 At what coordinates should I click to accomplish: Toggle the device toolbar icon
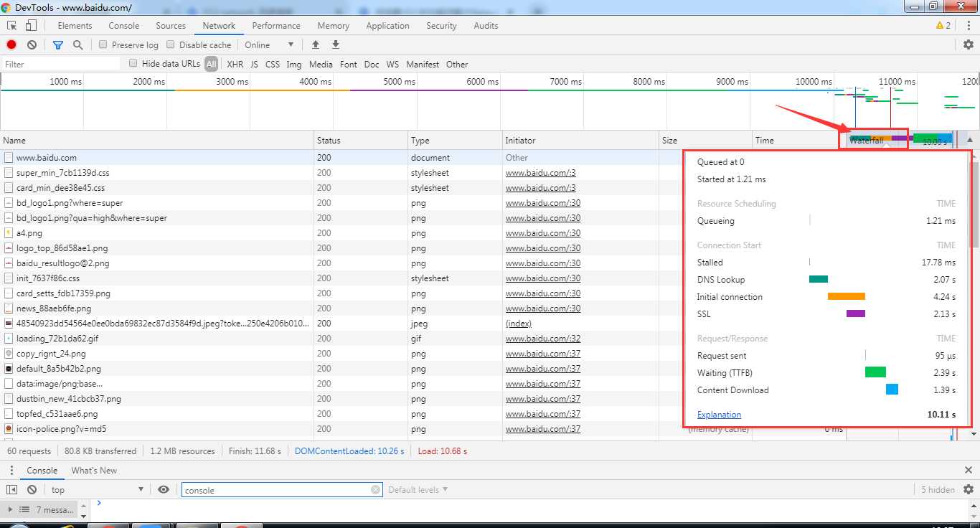pos(31,25)
